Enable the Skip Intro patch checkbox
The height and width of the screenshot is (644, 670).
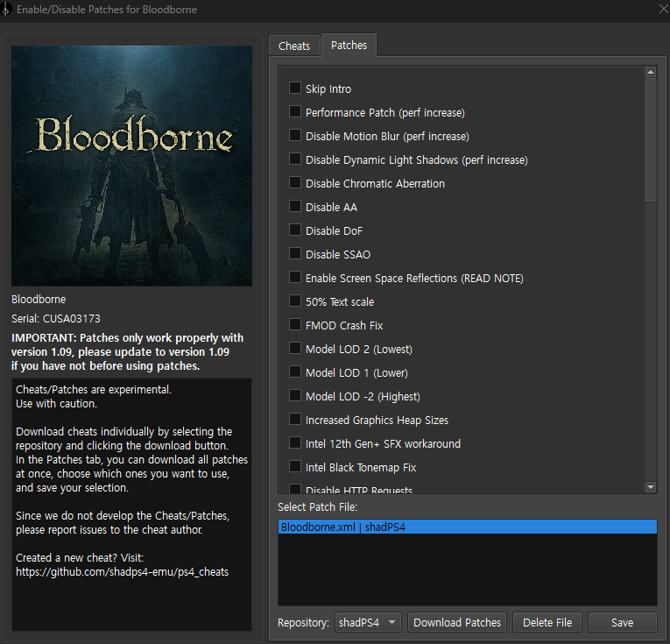click(x=295, y=88)
